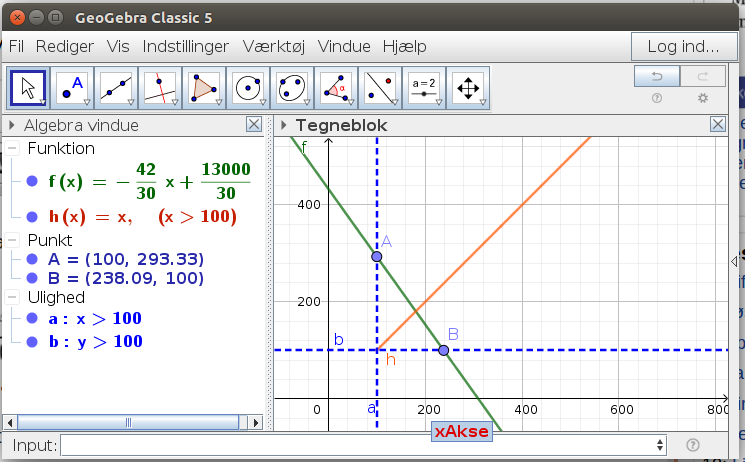Select point A on the graph
Viewport: 745px width, 462px height.
point(377,257)
